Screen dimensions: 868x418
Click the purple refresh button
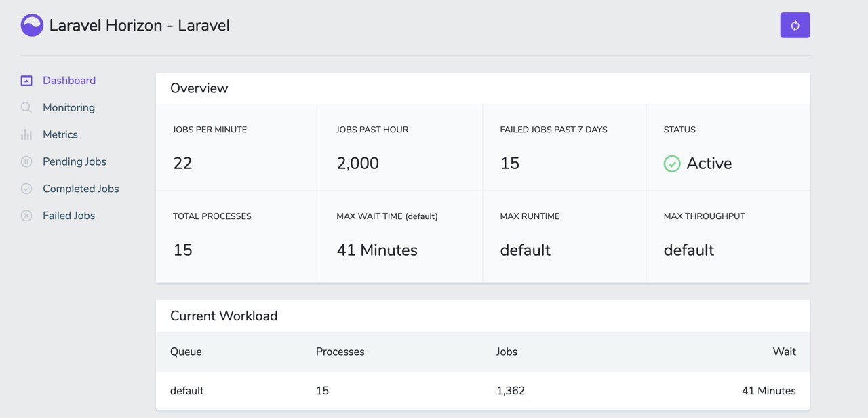click(x=795, y=25)
